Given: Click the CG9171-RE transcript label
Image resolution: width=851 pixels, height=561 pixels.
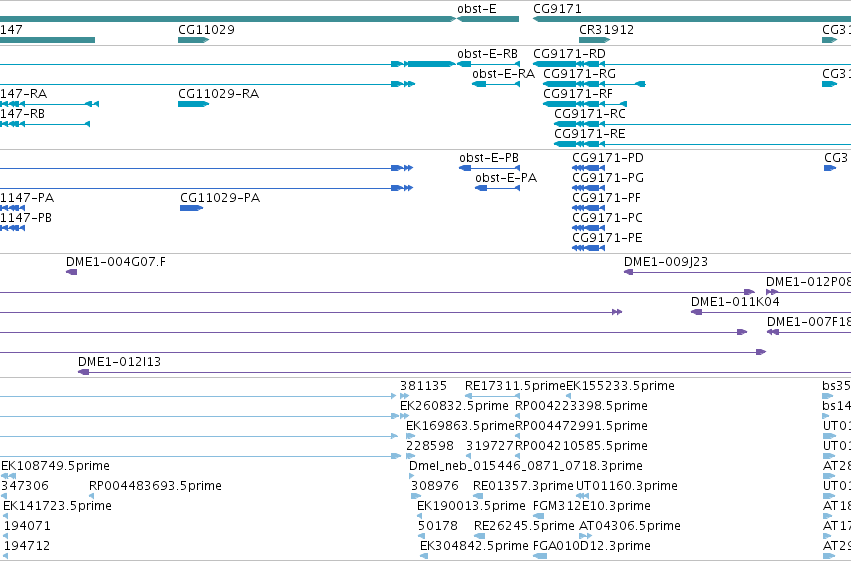Looking at the screenshot, I should (590, 134).
